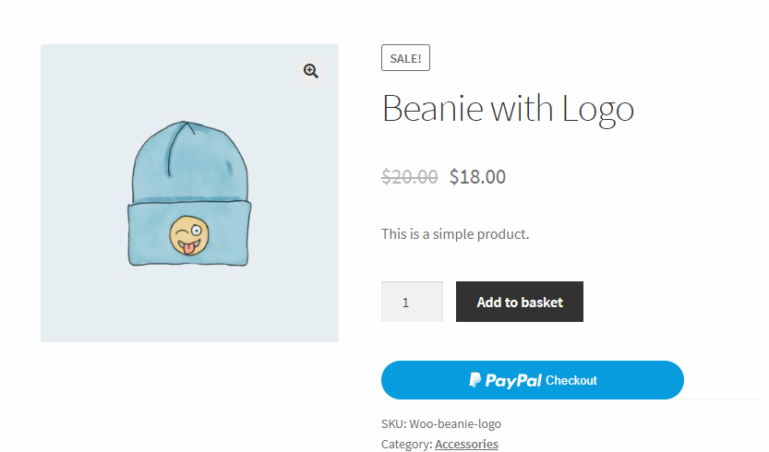The image size is (769, 452).
Task: Click the magnifier zoom icon on the image
Action: 311,70
